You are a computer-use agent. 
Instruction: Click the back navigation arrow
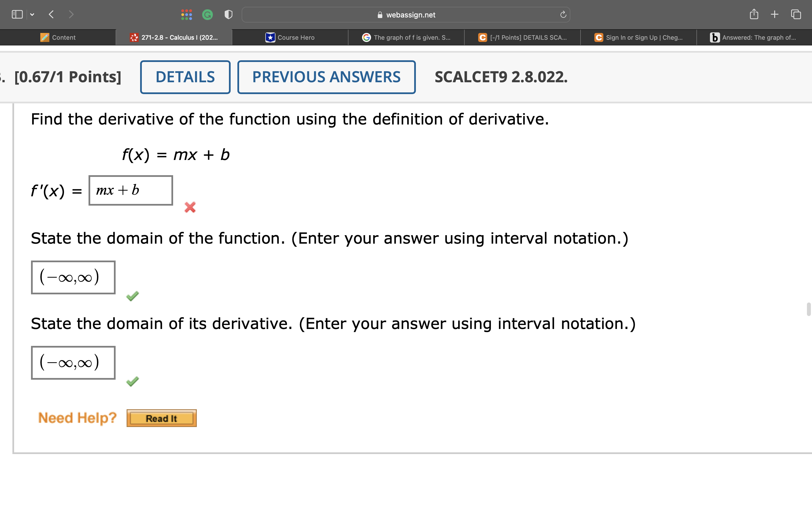[51, 14]
